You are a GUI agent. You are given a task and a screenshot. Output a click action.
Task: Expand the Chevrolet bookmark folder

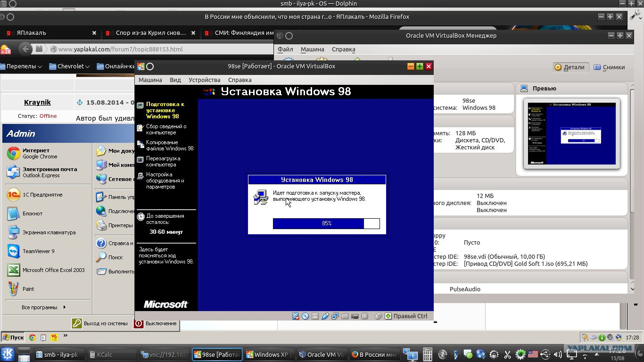[70, 66]
